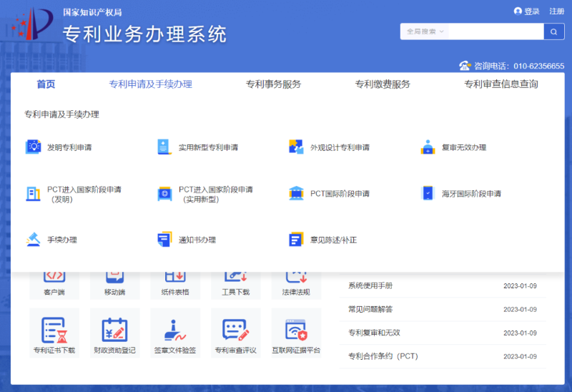Click the 通知书办理 icon

coord(164,240)
